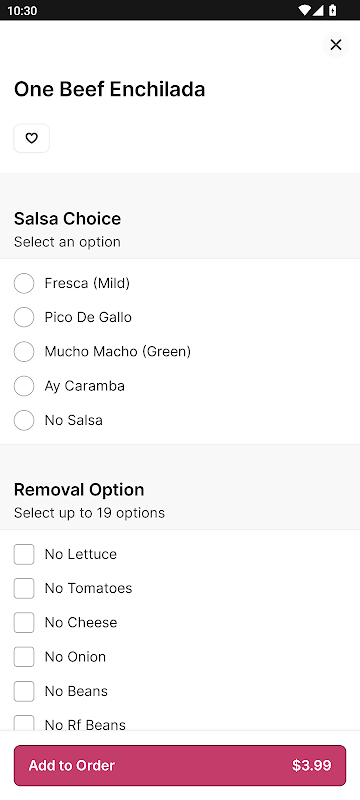Image resolution: width=360 pixels, height=800 pixels.
Task: Tap the $3.99 price on order button
Action: (x=312, y=765)
